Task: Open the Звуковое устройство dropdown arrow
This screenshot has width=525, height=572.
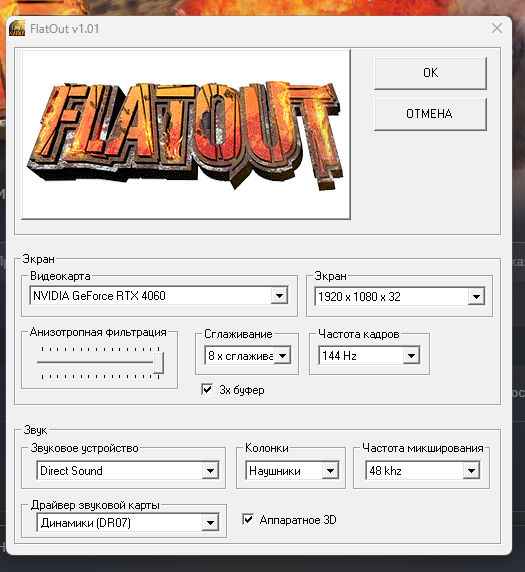Action: [211, 471]
